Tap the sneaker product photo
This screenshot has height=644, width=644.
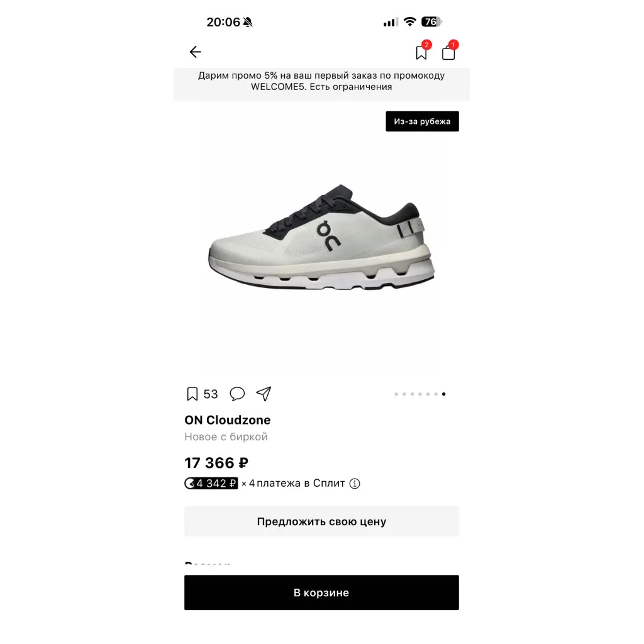[321, 237]
